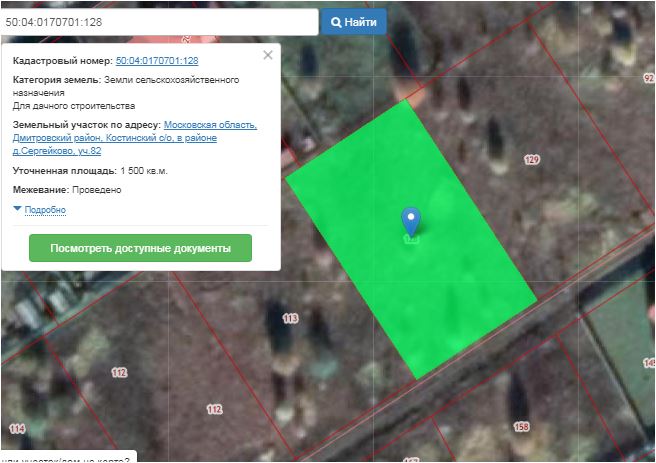The height and width of the screenshot is (463, 656).
Task: Open the Московская область address link
Action: click(x=217, y=125)
